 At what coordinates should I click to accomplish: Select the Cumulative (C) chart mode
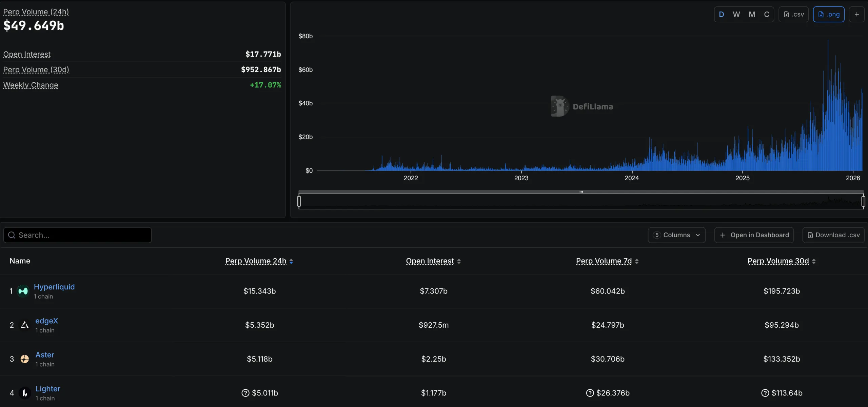pyautogui.click(x=766, y=14)
